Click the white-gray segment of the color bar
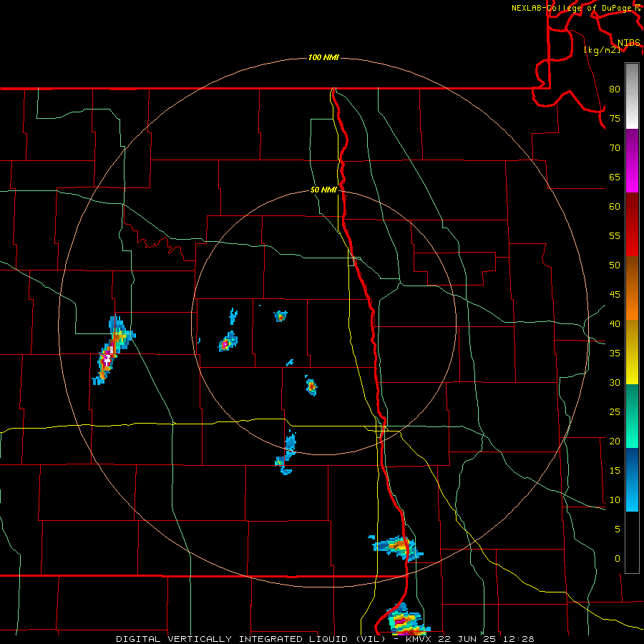 pos(632,96)
